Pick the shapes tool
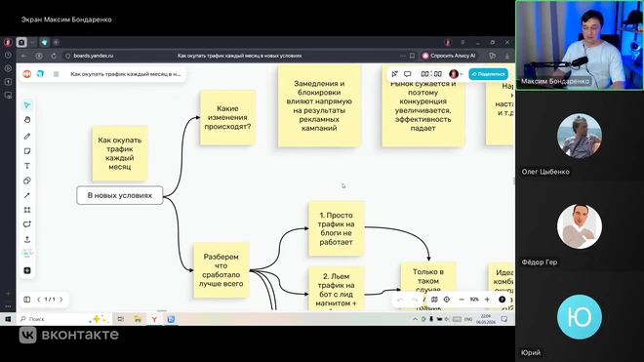The height and width of the screenshot is (362, 644). 27,181
